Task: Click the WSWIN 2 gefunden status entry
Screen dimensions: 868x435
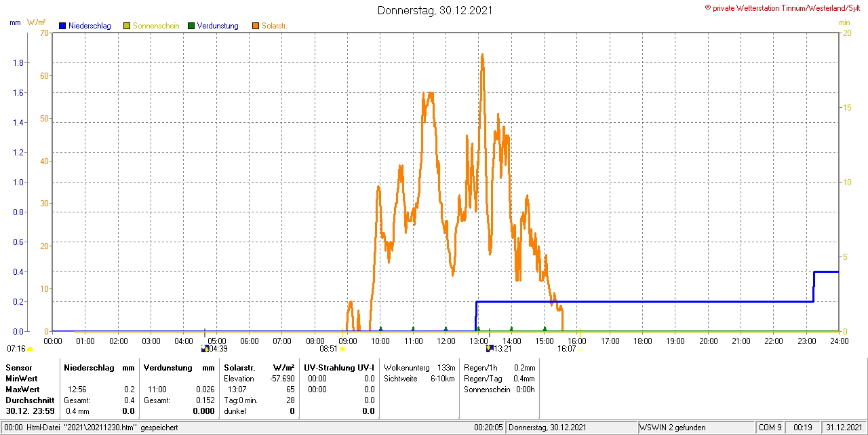Action: [x=673, y=428]
